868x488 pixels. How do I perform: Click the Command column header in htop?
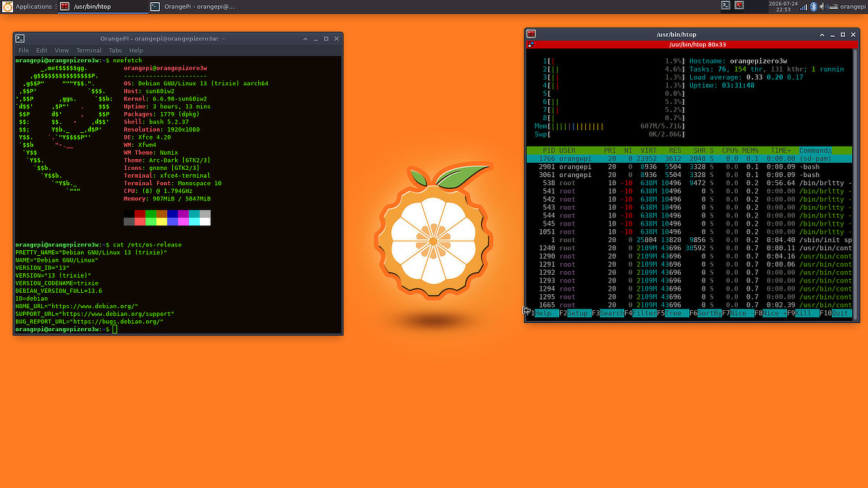815,150
